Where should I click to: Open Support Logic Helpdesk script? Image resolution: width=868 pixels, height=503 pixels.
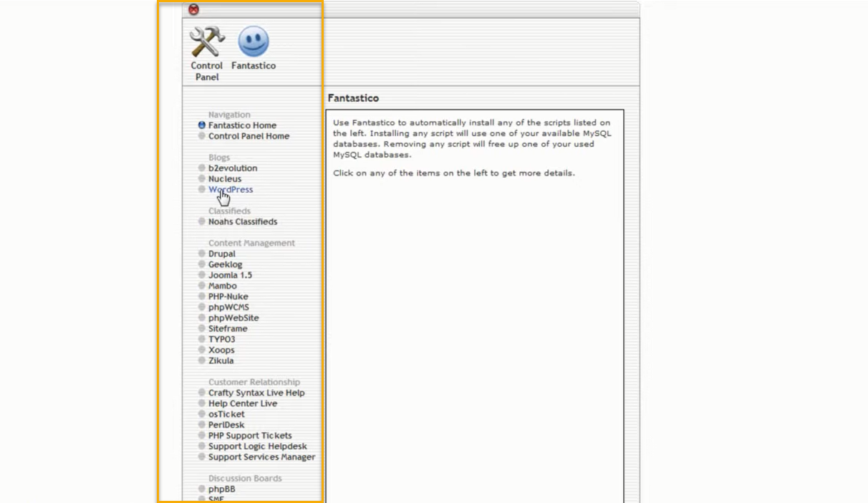(x=258, y=446)
